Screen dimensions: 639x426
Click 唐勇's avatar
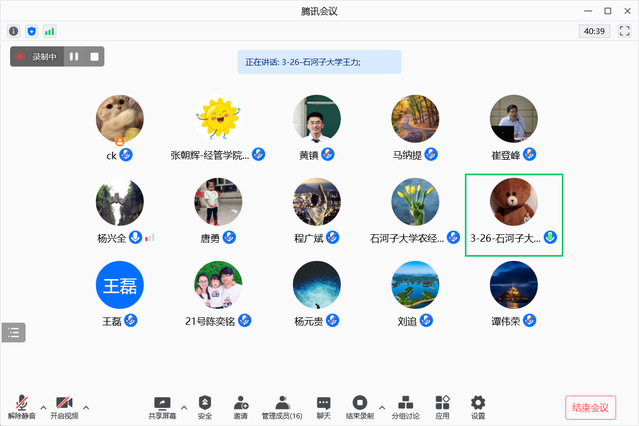click(x=218, y=202)
